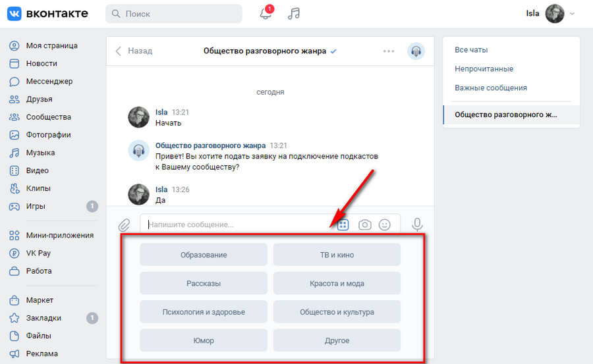Choose the Образование button

point(204,255)
